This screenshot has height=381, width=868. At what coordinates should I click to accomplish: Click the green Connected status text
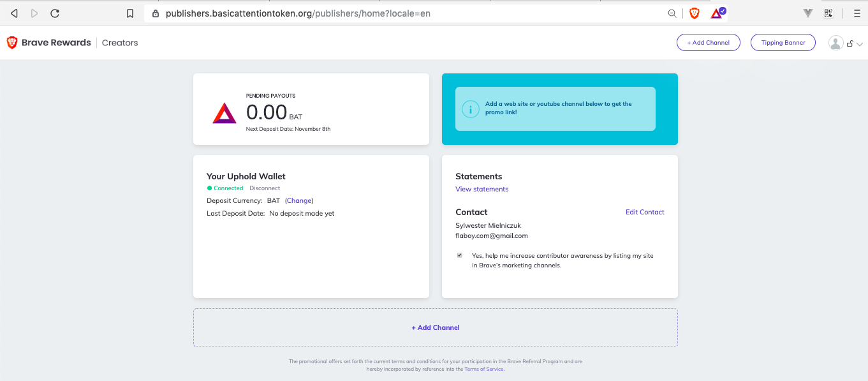point(228,188)
